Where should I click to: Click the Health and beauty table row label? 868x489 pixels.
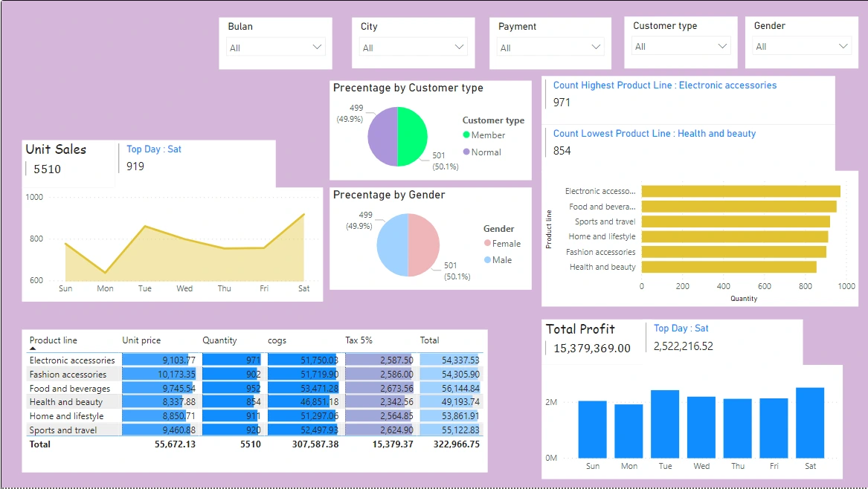click(x=66, y=402)
